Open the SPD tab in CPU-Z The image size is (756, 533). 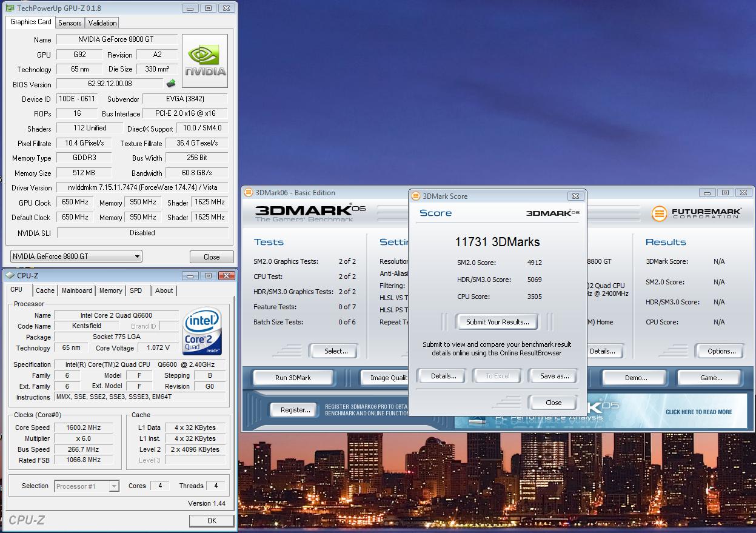136,290
